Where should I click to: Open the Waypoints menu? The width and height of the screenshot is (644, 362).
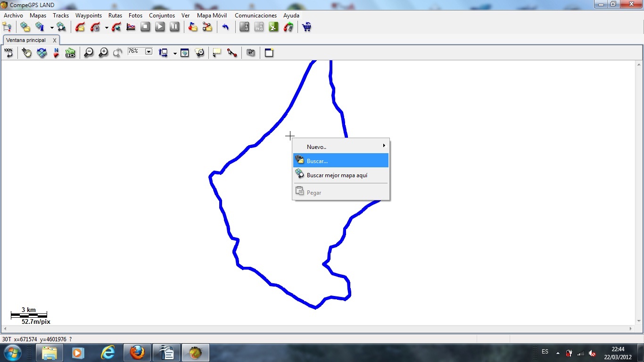89,16
